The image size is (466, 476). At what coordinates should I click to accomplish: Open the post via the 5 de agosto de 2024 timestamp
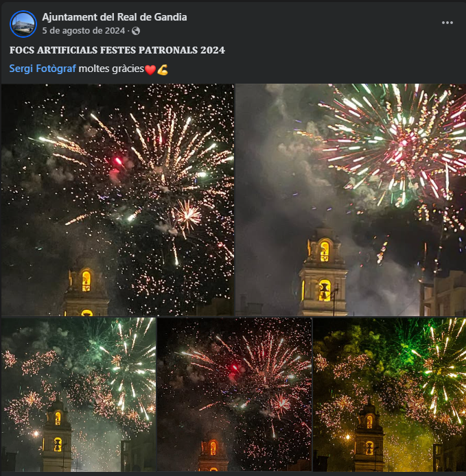click(84, 31)
